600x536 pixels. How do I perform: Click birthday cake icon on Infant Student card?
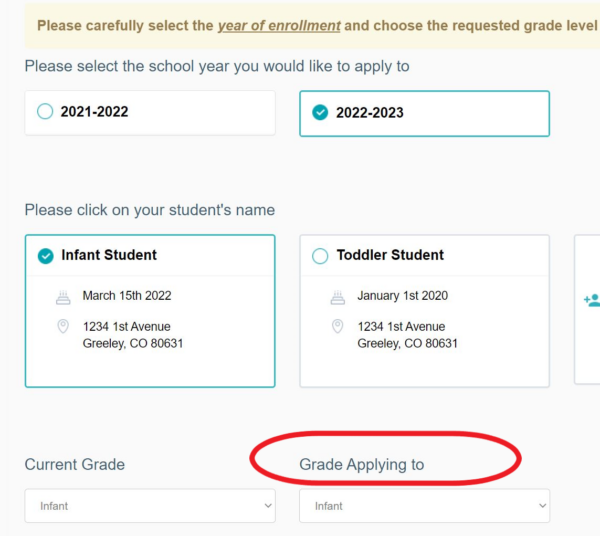pos(64,297)
